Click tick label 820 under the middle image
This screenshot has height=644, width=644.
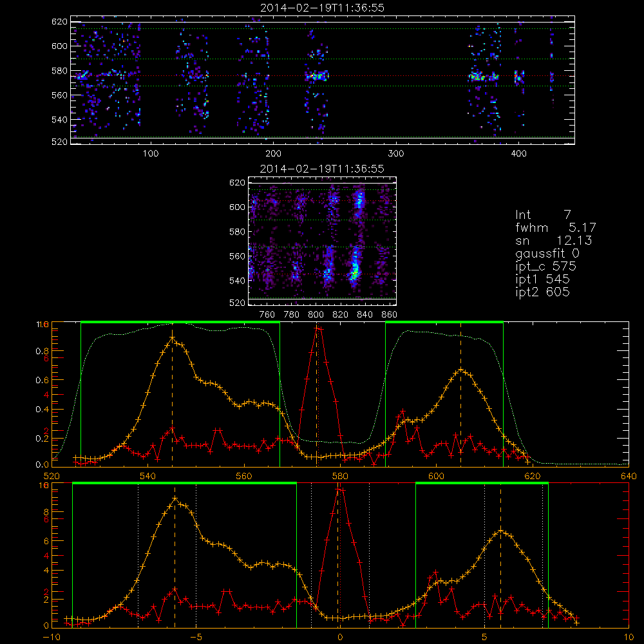(x=341, y=315)
